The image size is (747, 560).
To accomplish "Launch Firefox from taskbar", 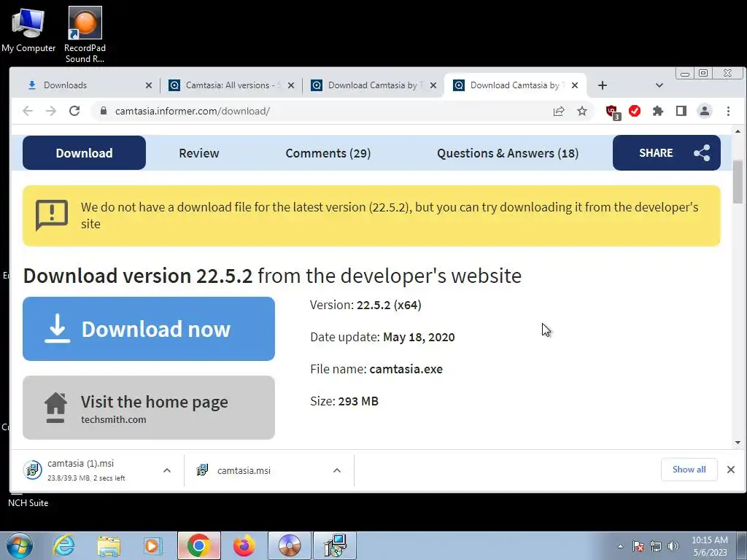I will tap(244, 545).
